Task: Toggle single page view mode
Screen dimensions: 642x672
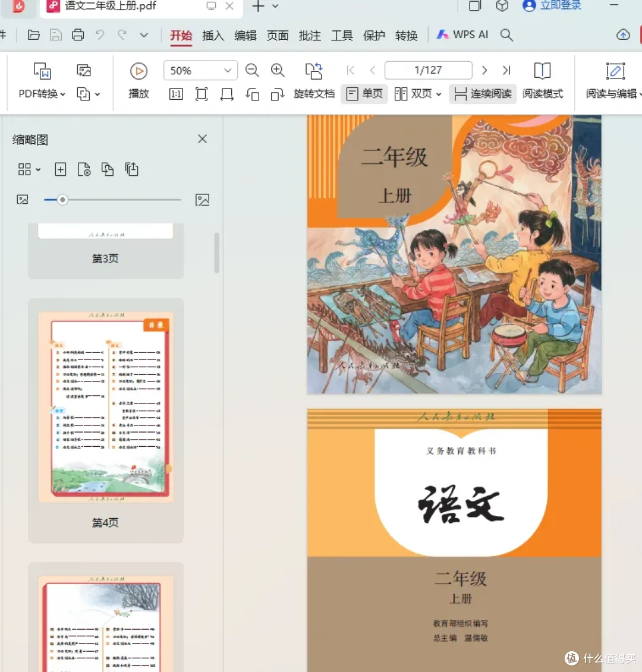Action: pyautogui.click(x=364, y=94)
